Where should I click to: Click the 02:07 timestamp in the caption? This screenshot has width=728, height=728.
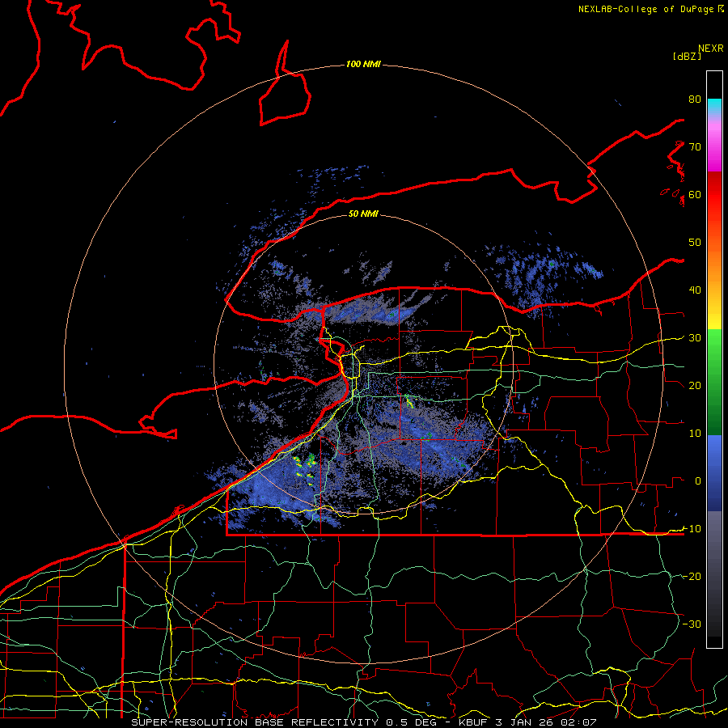(579, 722)
